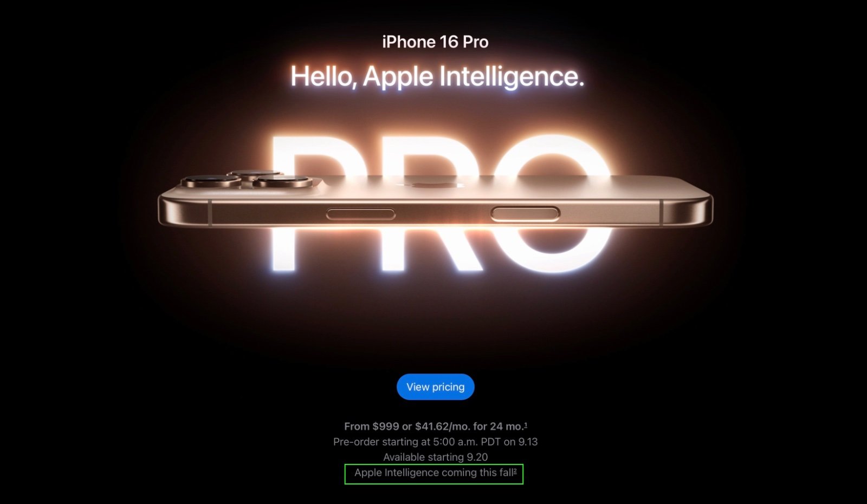
Task: Click the 'Hello, Apple Intelligence.' headline
Action: (437, 77)
